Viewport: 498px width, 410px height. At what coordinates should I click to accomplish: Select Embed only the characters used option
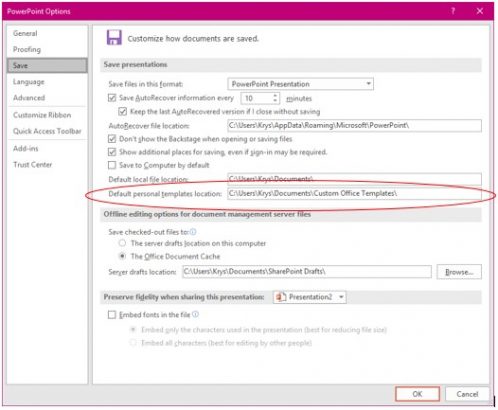[x=133, y=330]
